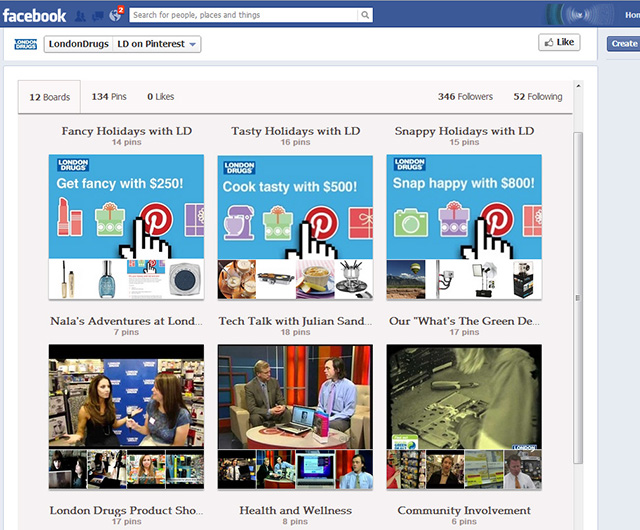Click the 15 pins count text
The image size is (640, 530).
(464, 142)
